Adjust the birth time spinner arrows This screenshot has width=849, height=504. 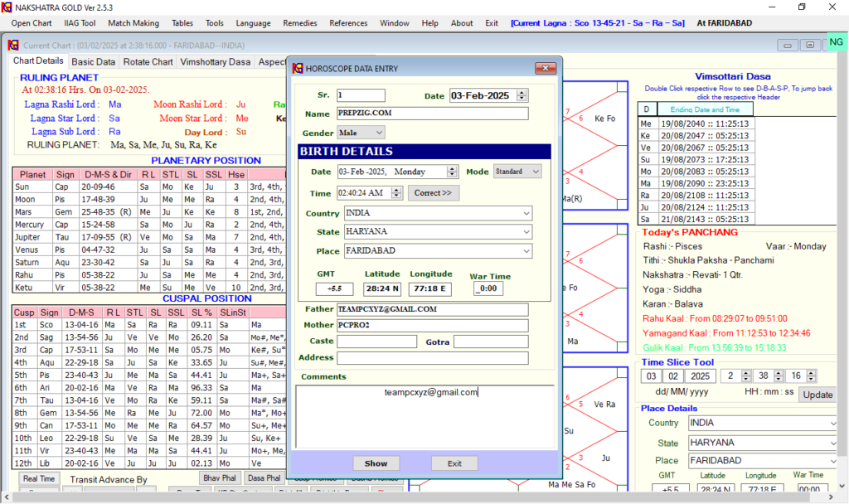point(396,192)
